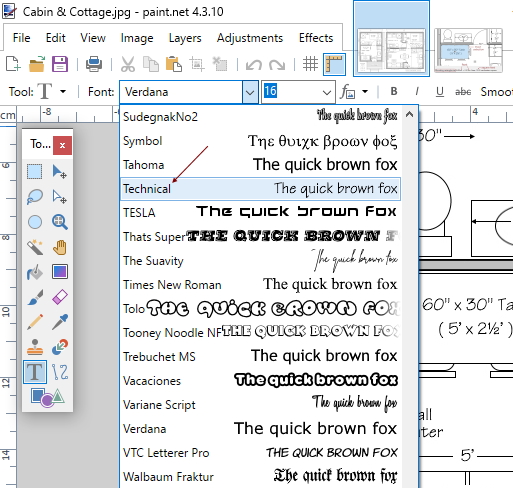Switch to Cabin & Cottage image thumbnail
The image size is (513, 488).
pyautogui.click(x=391, y=38)
